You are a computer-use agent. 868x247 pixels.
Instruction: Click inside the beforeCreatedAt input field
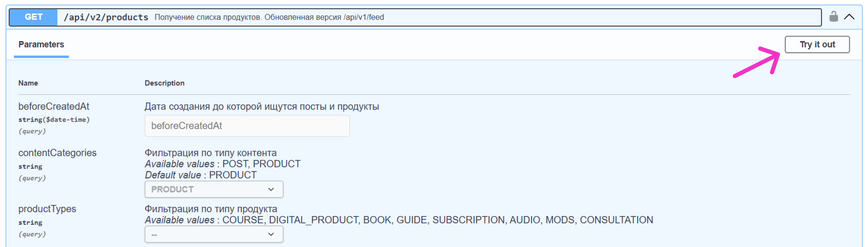(247, 126)
